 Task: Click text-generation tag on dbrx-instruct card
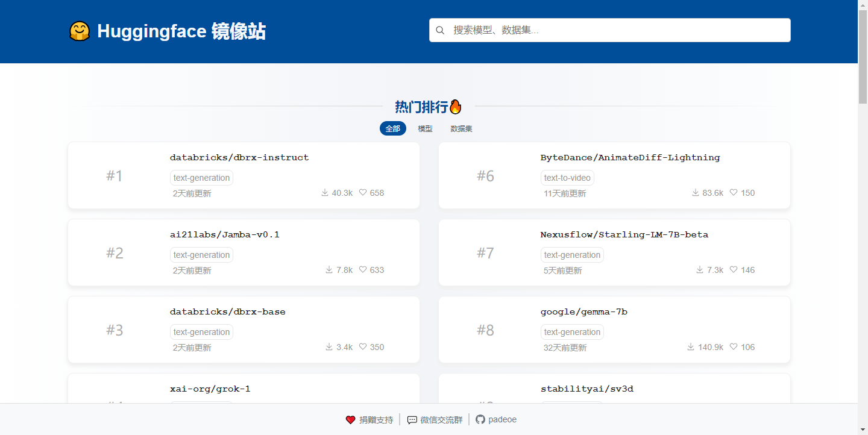point(201,178)
